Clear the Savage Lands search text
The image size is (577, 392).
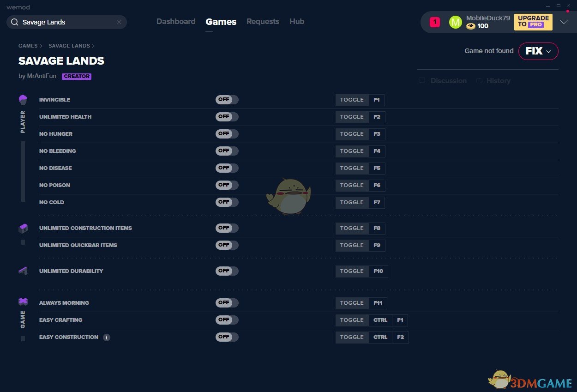[119, 22]
